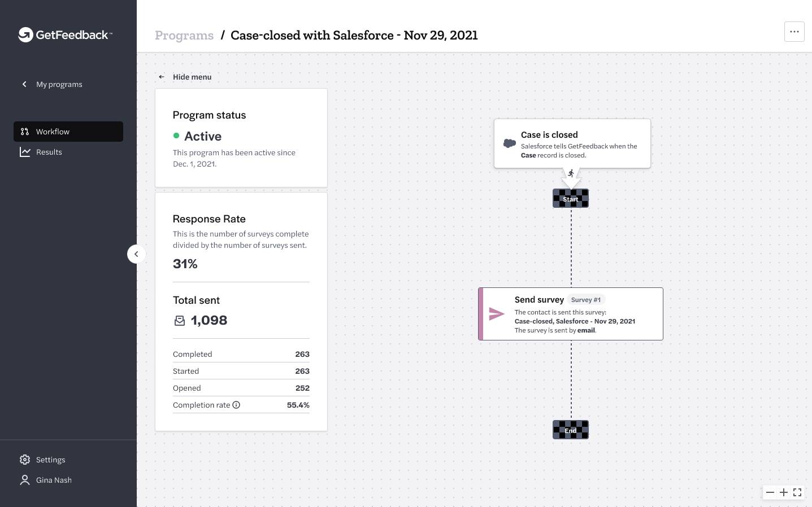Viewport: 812px width, 507px height.
Task: Open the three-dot more options menu
Action: click(x=794, y=32)
